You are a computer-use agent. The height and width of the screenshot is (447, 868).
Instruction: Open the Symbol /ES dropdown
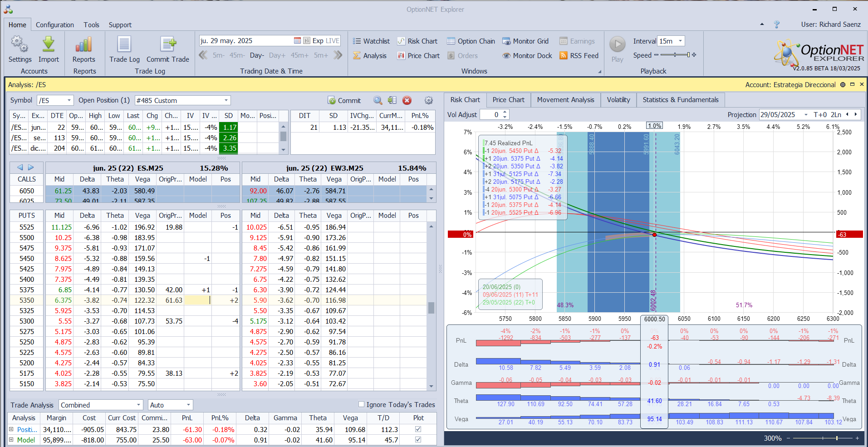pyautogui.click(x=69, y=100)
